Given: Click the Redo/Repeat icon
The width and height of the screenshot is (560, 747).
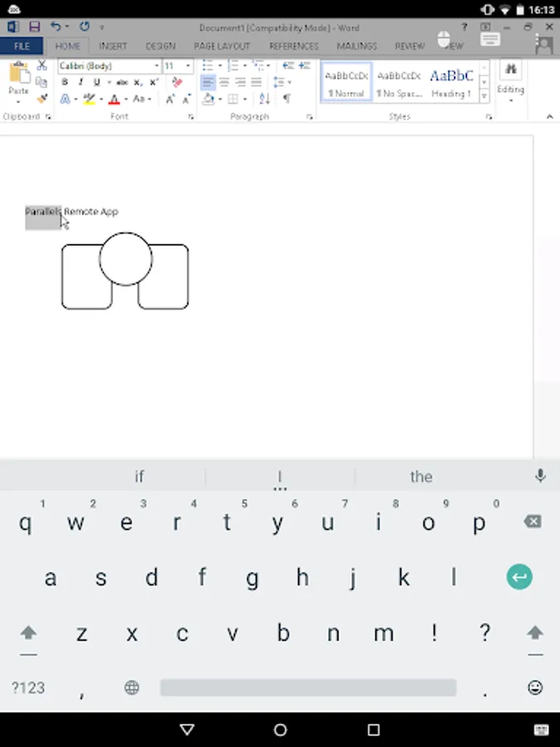Looking at the screenshot, I should (x=85, y=27).
